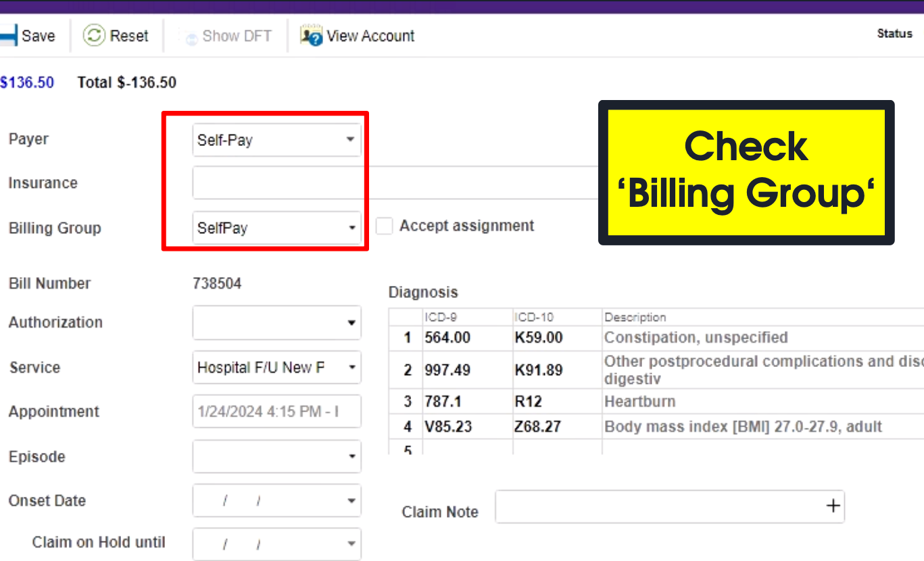Select diagnosis row number 4
Image resolution: width=924 pixels, height=561 pixels.
[408, 427]
